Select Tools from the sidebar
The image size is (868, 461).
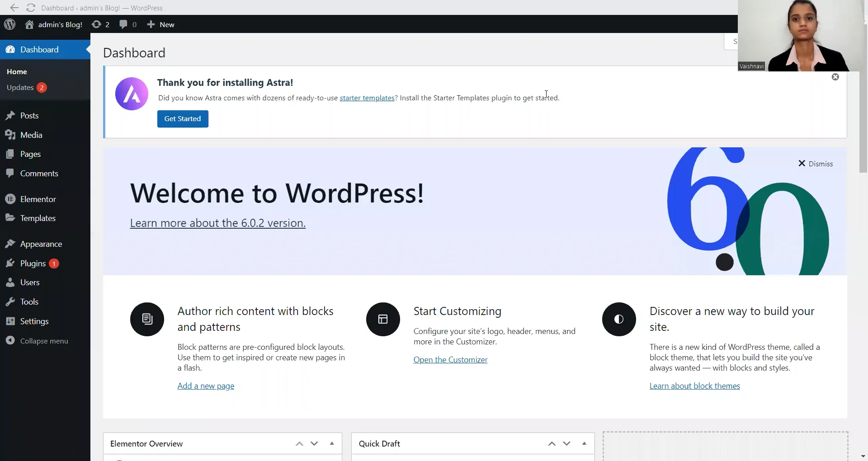point(10,301)
